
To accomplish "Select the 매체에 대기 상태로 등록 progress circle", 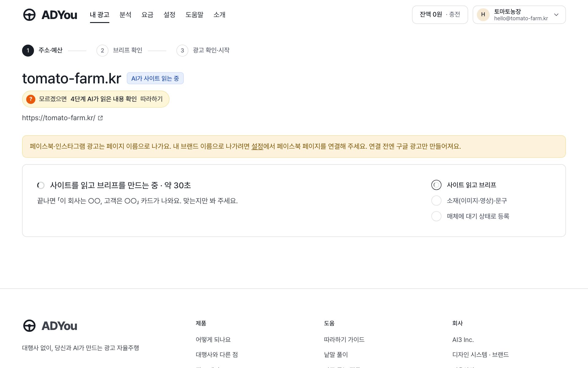I will [436, 216].
